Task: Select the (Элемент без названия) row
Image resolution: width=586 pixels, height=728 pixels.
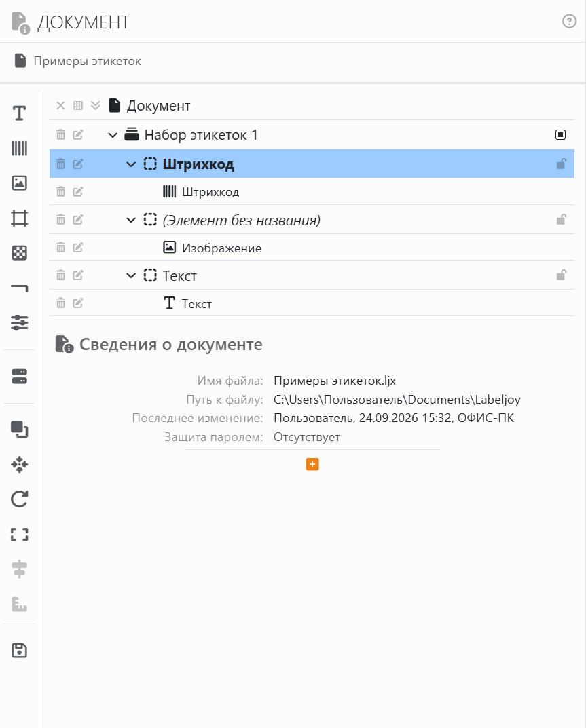Action: [x=312, y=220]
